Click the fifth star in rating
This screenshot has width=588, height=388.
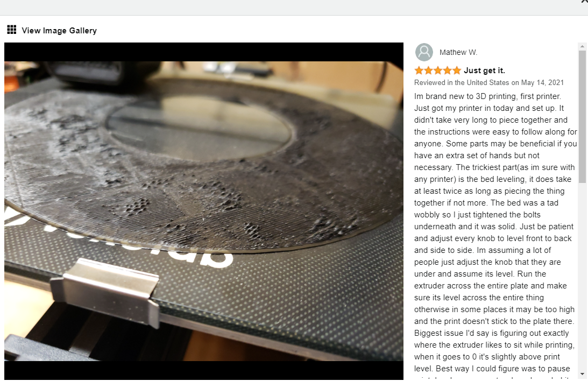click(456, 70)
